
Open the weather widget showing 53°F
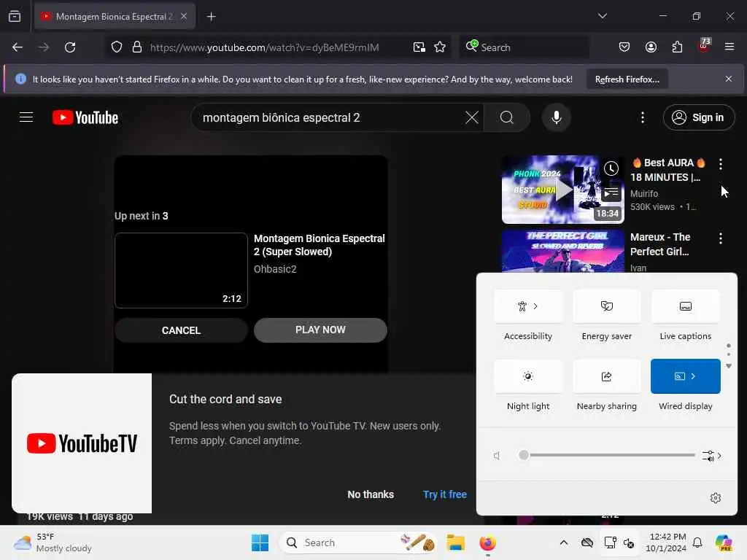coord(53,542)
